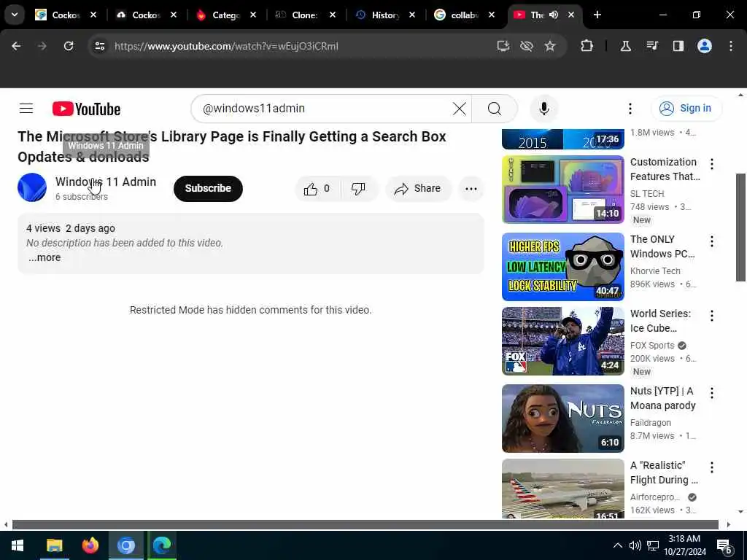Open taskbar clock showing 3:18 AM
The image size is (747, 560).
(x=684, y=545)
